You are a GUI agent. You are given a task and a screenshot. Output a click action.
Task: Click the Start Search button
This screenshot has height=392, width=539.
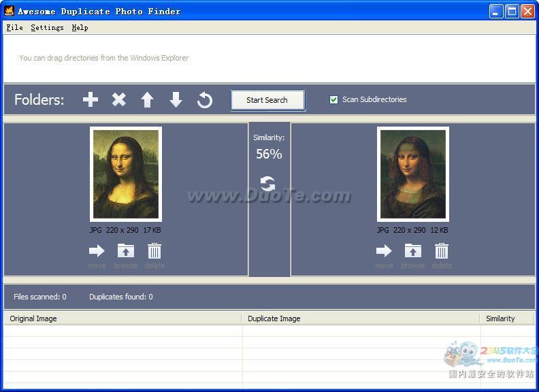point(267,100)
